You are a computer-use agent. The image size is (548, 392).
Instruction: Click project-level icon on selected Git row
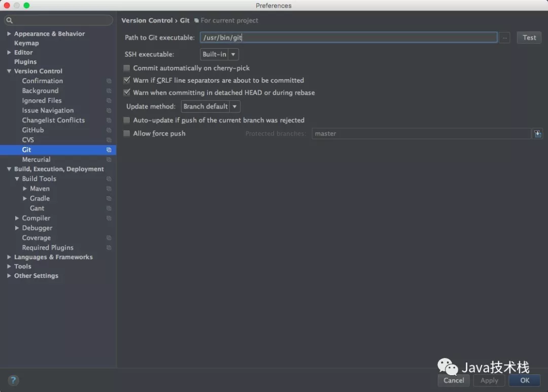point(109,150)
